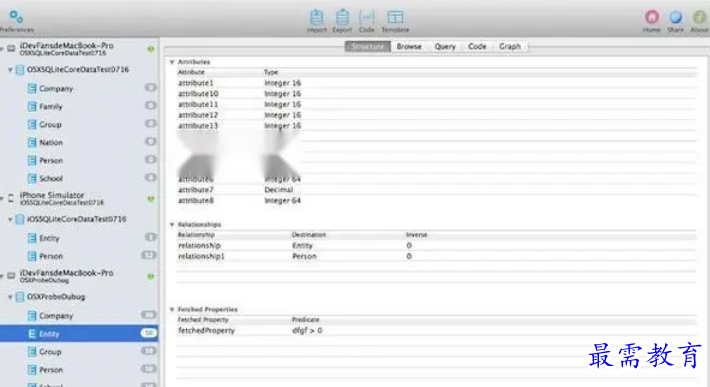
Task: Select Group under OSXProbeDubug
Action: click(79, 352)
